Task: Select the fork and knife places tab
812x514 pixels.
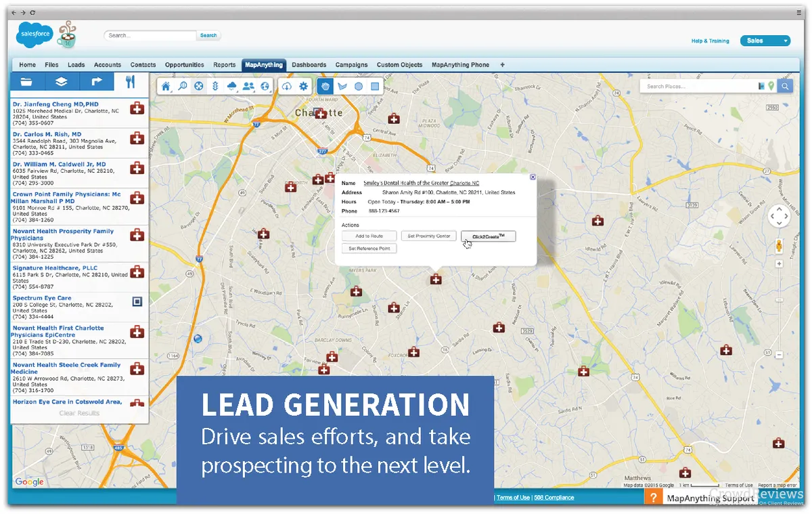Action: [131, 83]
